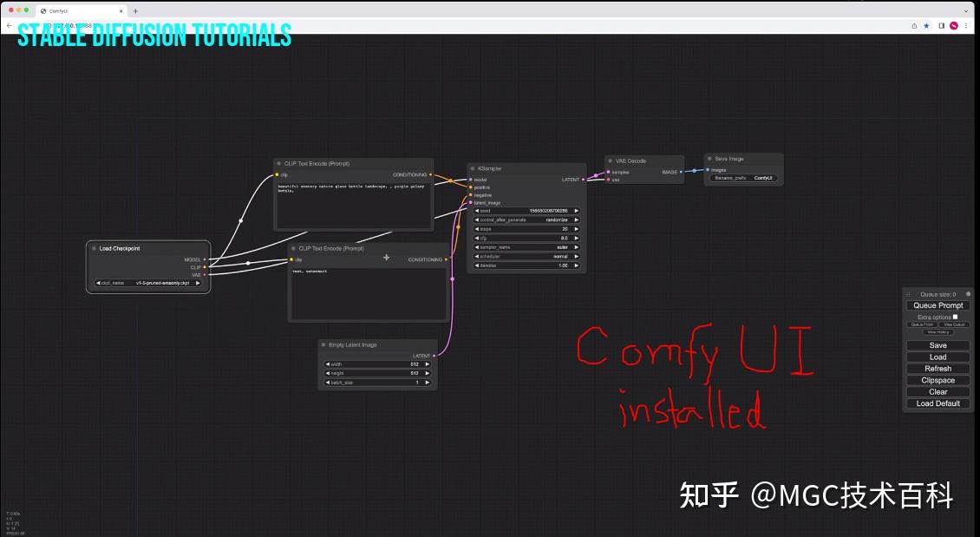Click the samples input dot on VAE Decode
Image resolution: width=980 pixels, height=537 pixels.
608,172
